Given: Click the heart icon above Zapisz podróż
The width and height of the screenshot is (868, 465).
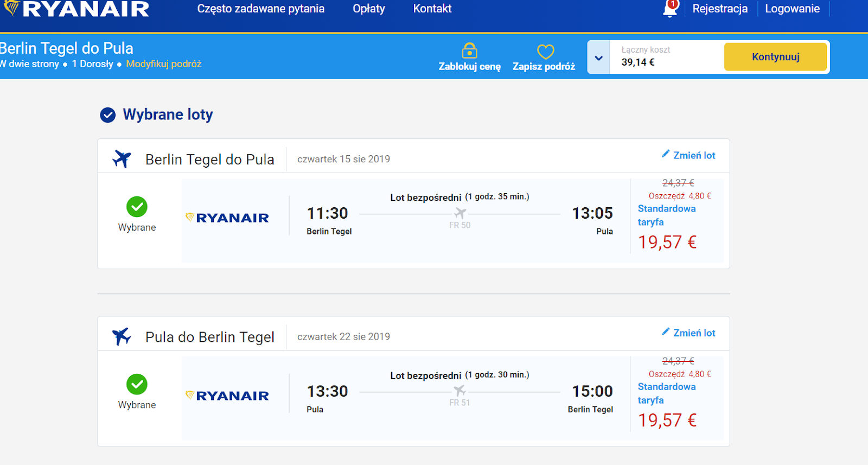Looking at the screenshot, I should 545,52.
